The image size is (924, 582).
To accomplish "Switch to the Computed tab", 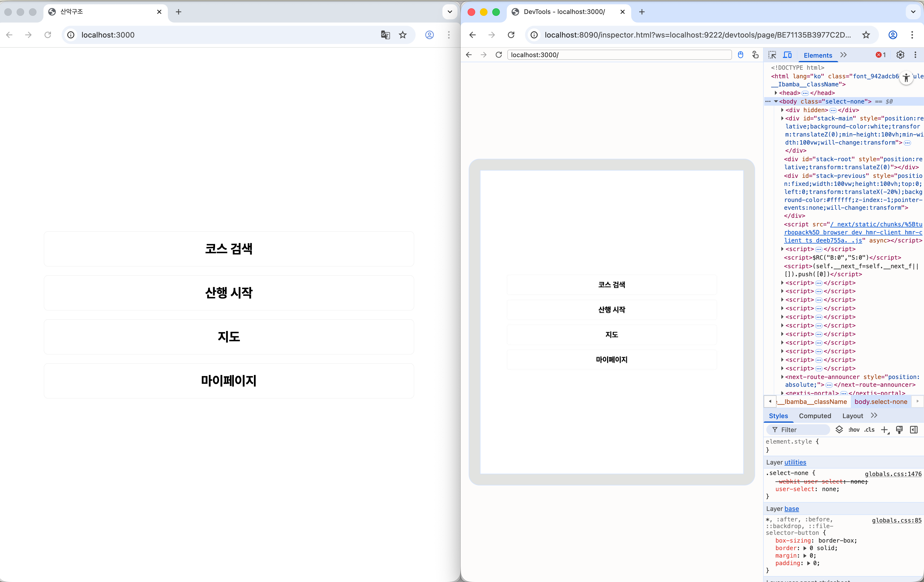I will [x=815, y=416].
